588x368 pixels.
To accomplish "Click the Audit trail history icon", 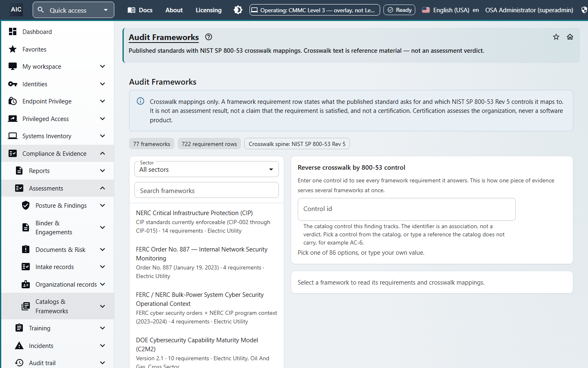I will click(19, 363).
